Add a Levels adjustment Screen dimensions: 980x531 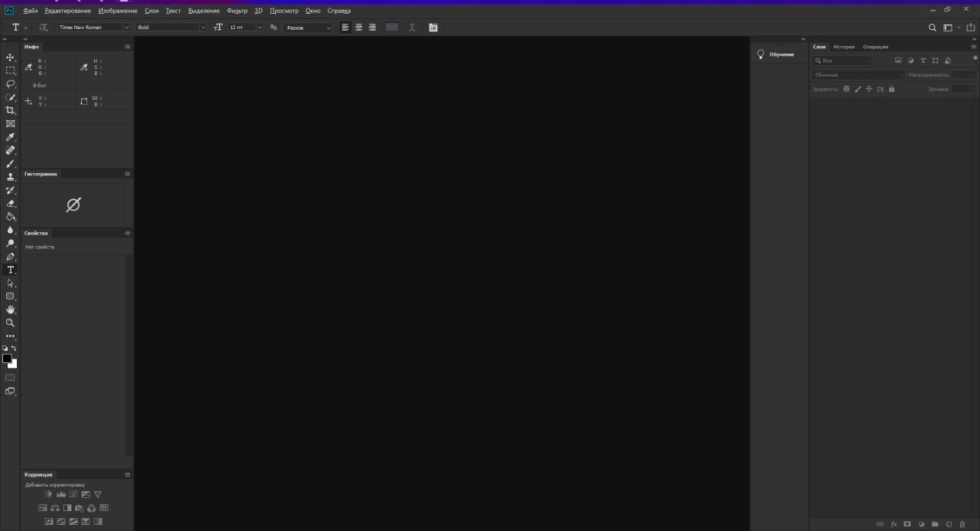pos(61,494)
